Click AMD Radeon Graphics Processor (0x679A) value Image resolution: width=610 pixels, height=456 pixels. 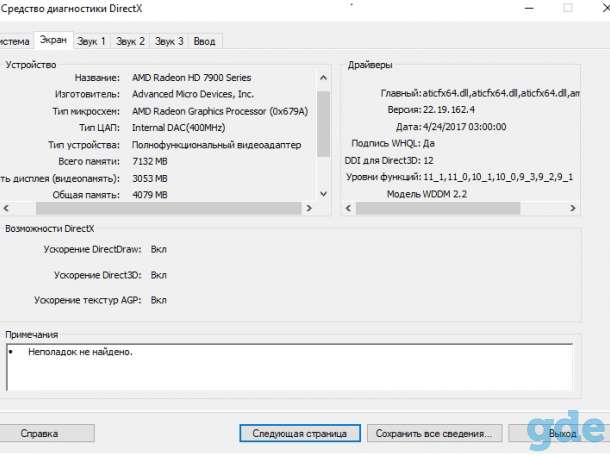[220, 111]
